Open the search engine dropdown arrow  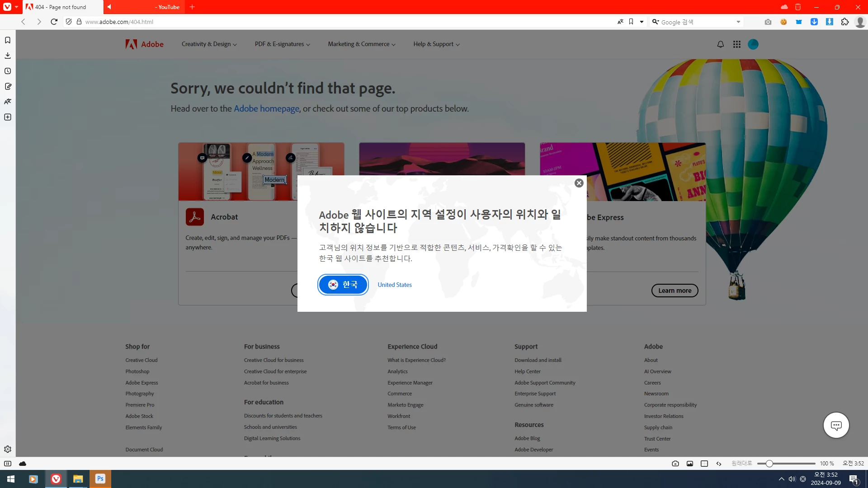tap(738, 22)
